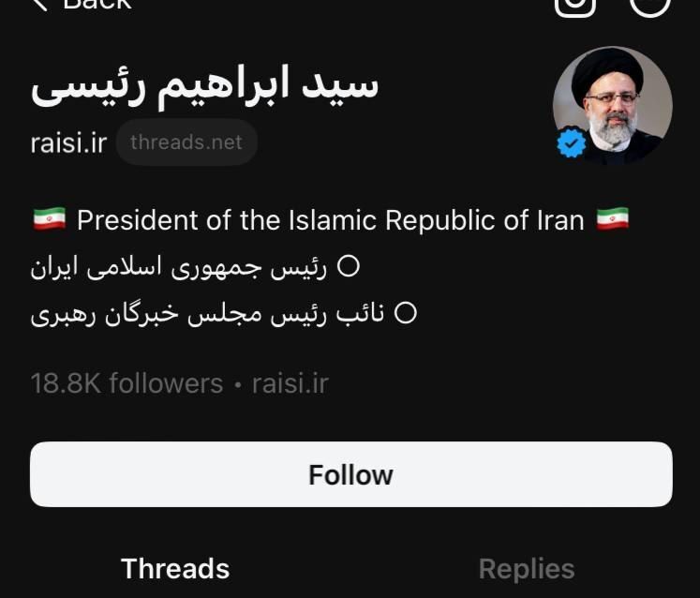Tap the blue verified badge

click(571, 143)
